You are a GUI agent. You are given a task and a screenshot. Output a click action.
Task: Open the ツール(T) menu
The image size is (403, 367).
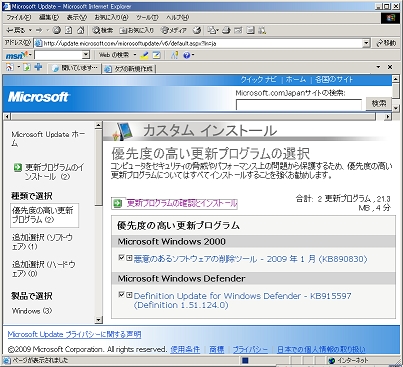click(x=147, y=17)
